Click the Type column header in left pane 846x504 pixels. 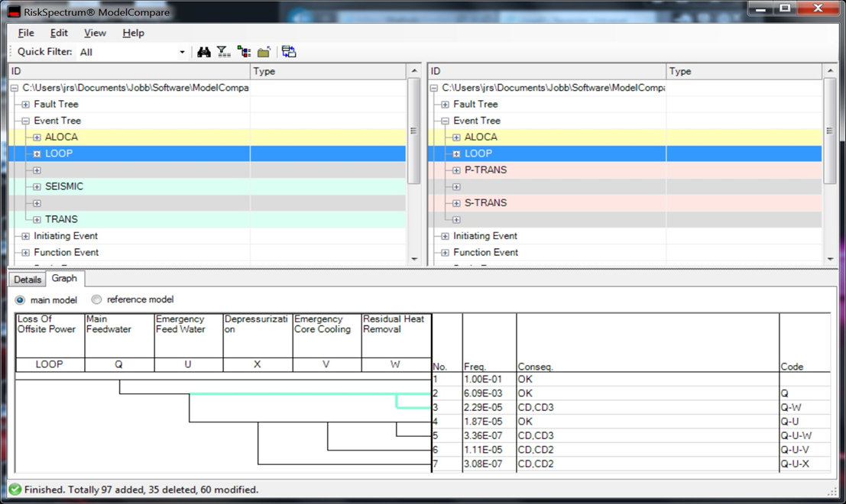[x=264, y=71]
